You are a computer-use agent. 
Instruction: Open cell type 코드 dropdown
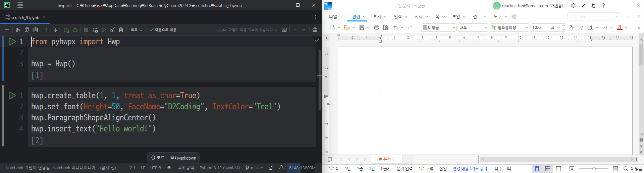[x=136, y=30]
